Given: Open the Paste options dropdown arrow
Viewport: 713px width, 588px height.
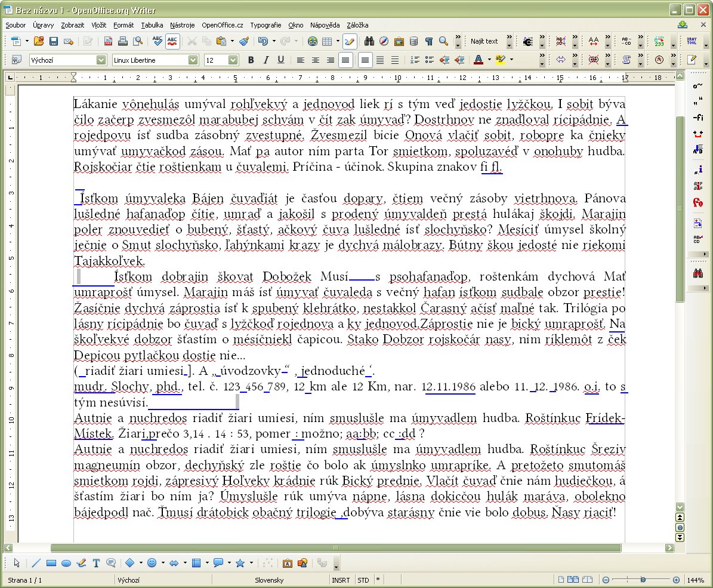Looking at the screenshot, I should click(x=232, y=41).
